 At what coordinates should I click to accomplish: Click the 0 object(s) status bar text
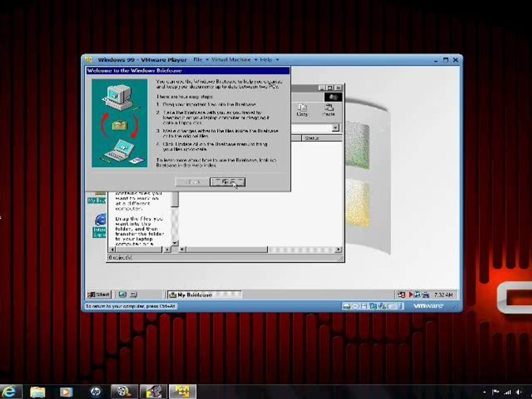pyautogui.click(x=120, y=258)
